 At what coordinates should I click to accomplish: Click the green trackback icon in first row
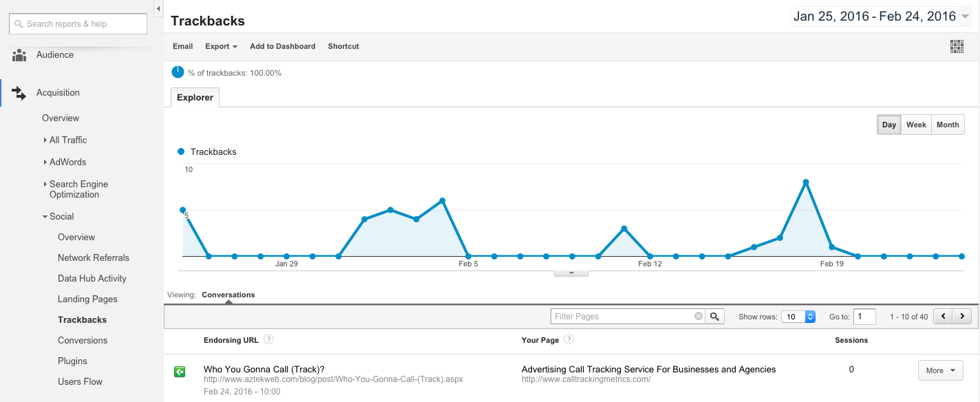pos(179,372)
